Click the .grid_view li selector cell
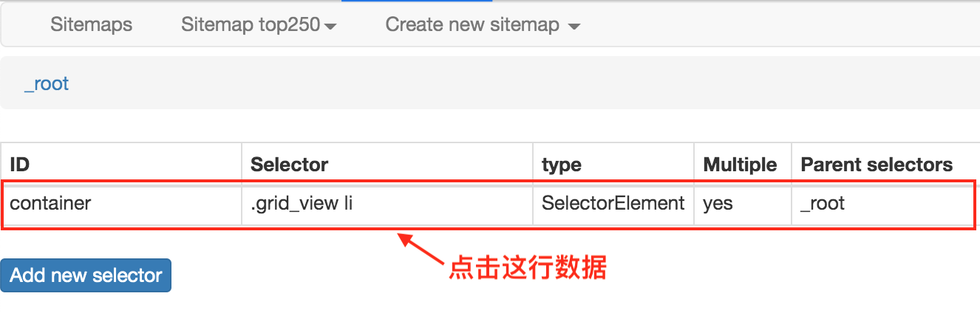The image size is (980, 313). pos(387,202)
